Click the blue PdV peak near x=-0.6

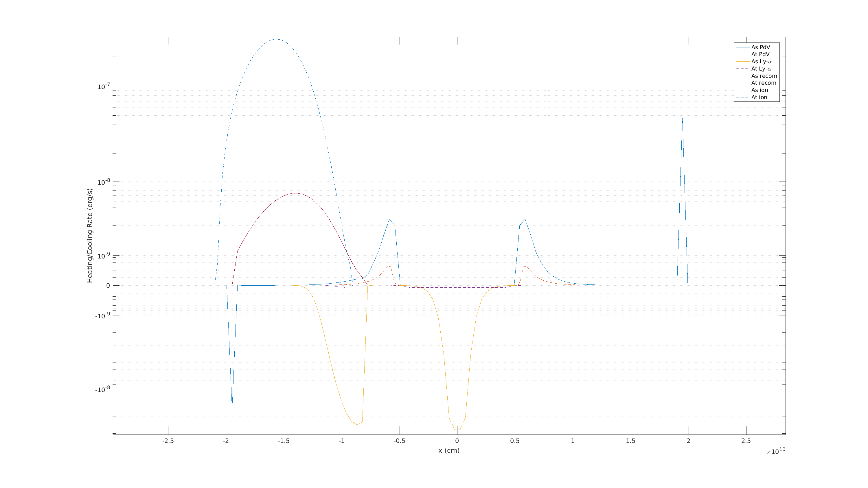click(x=389, y=220)
